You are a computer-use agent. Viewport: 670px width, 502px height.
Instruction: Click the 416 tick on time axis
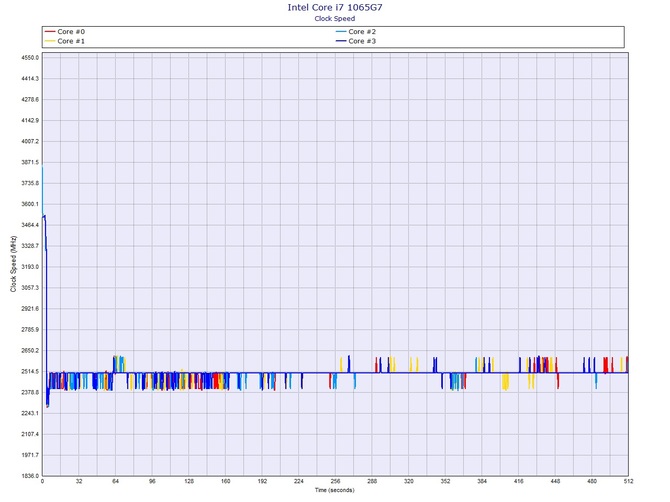(519, 481)
